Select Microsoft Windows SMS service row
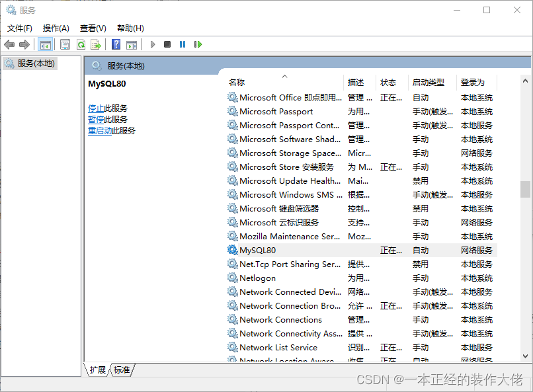533x392 pixels. point(362,194)
